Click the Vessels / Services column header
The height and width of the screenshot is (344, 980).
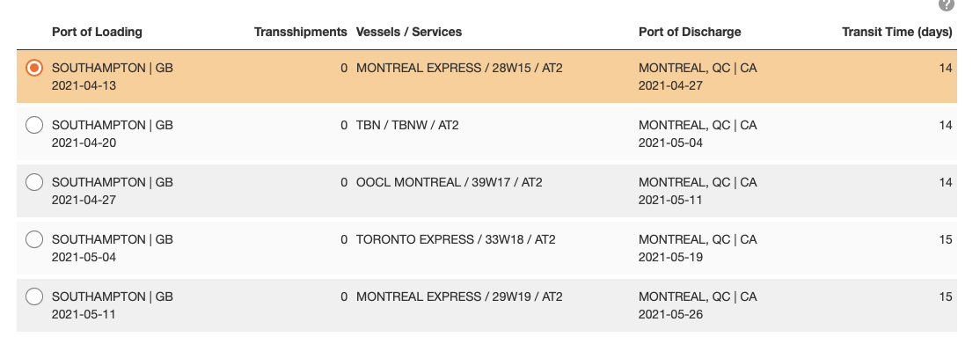(409, 32)
